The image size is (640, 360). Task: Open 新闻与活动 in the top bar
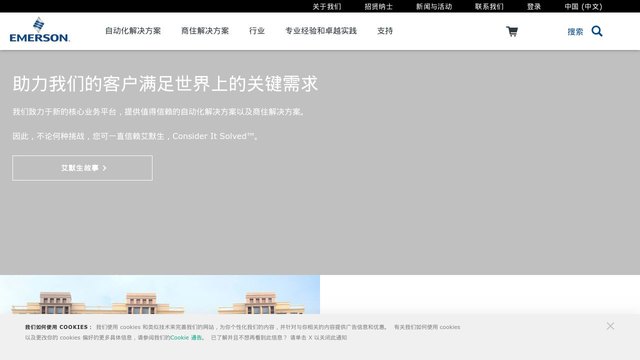434,7
